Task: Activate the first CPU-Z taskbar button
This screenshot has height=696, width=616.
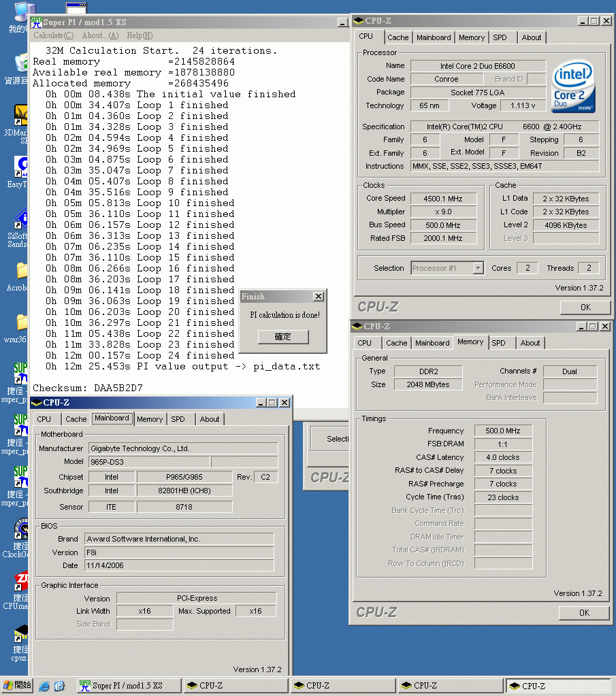Action: (237, 685)
